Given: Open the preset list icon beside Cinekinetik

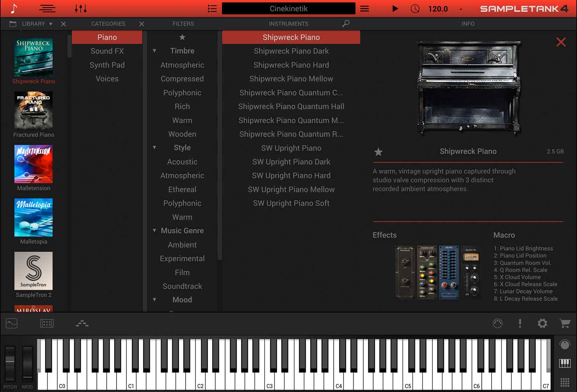Looking at the screenshot, I should click(x=212, y=8).
